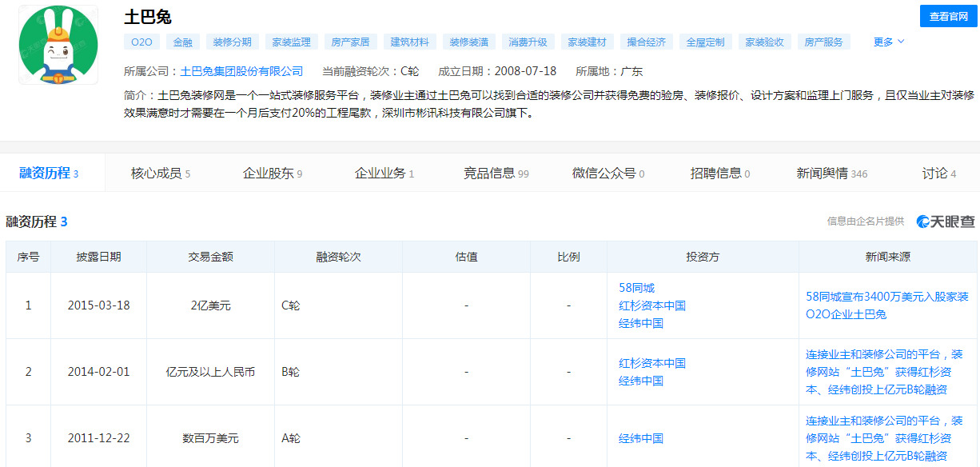Click the 估值 column header
980x467 pixels.
coord(467,257)
